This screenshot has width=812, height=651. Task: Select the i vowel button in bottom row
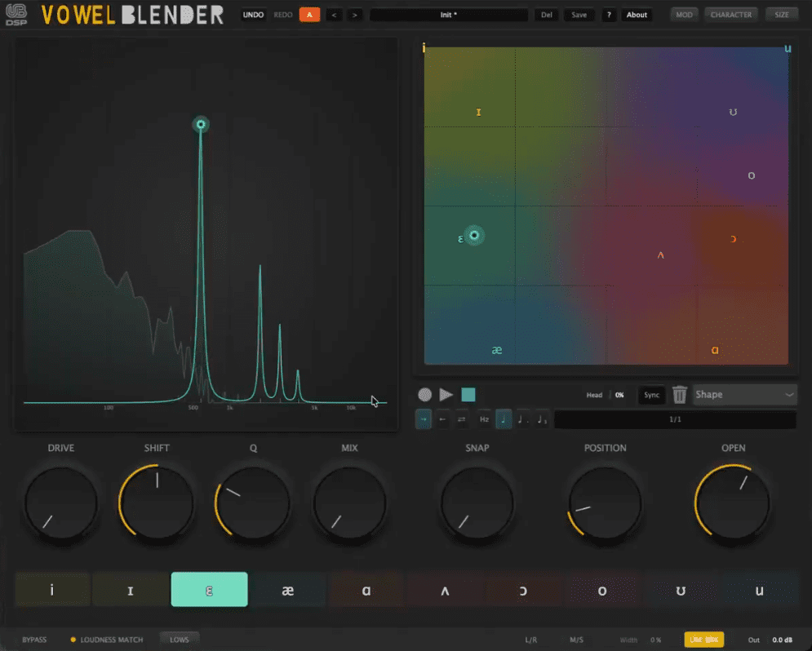coord(51,590)
